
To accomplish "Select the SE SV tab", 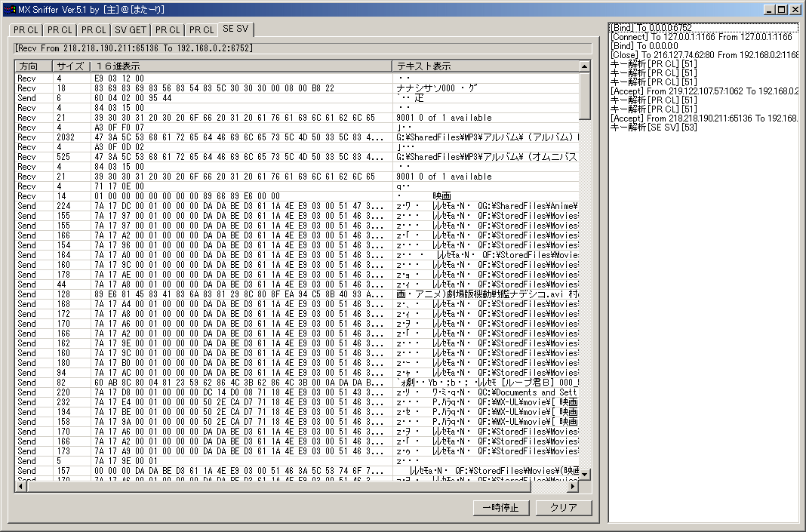I will 235,29.
